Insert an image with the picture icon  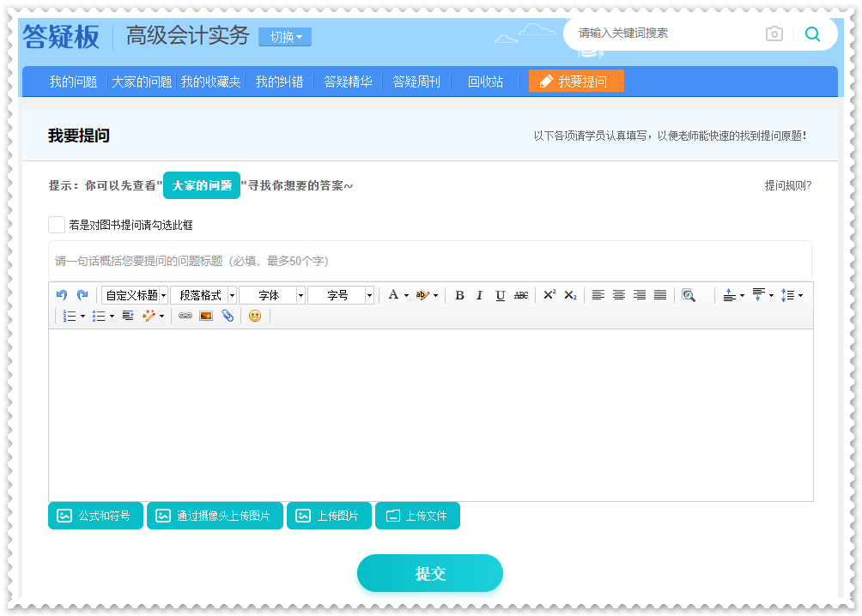(x=206, y=316)
